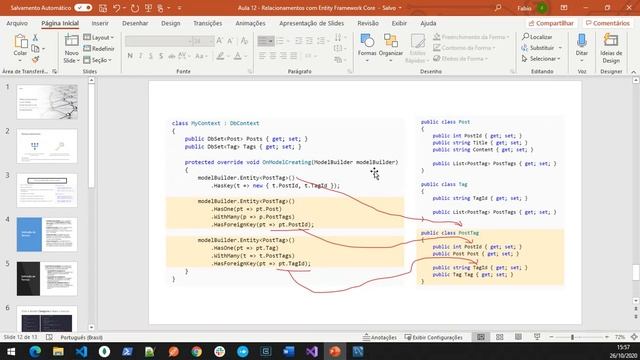Switch to the Revisão tab

click(x=368, y=23)
